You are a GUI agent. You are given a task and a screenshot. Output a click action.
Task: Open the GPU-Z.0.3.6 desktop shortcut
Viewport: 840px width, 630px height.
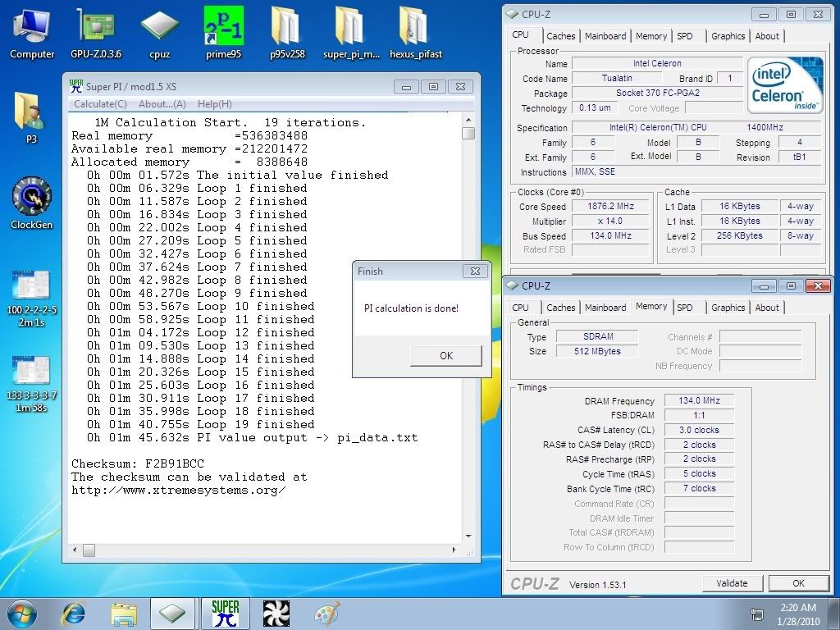click(x=96, y=33)
